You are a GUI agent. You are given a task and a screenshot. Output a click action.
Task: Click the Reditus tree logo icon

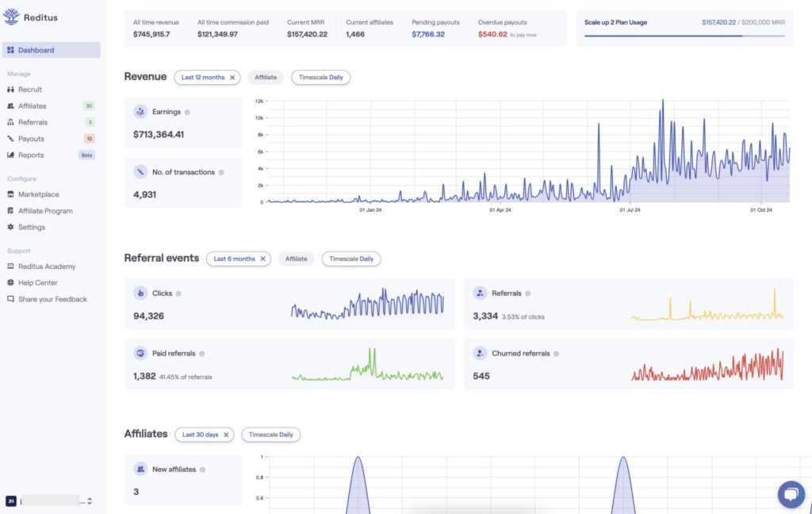[x=11, y=17]
